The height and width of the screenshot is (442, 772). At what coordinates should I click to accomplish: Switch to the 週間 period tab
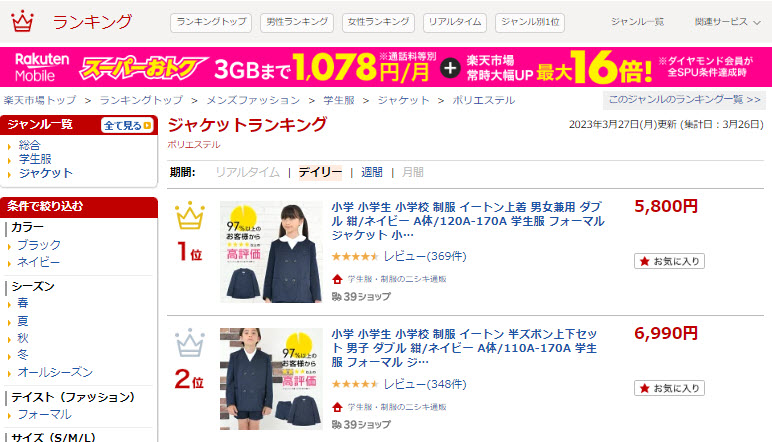point(372,172)
